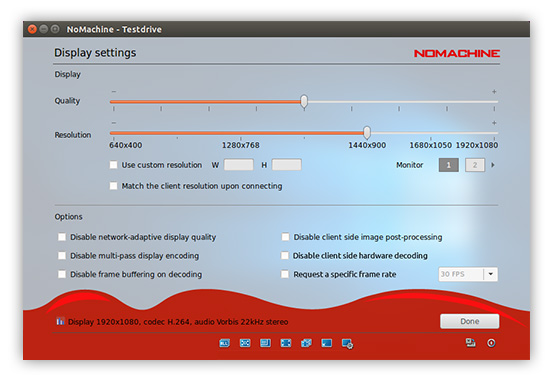The height and width of the screenshot is (378, 552).
Task: Toggle Disable network-adaptive display quality
Action: coord(62,237)
